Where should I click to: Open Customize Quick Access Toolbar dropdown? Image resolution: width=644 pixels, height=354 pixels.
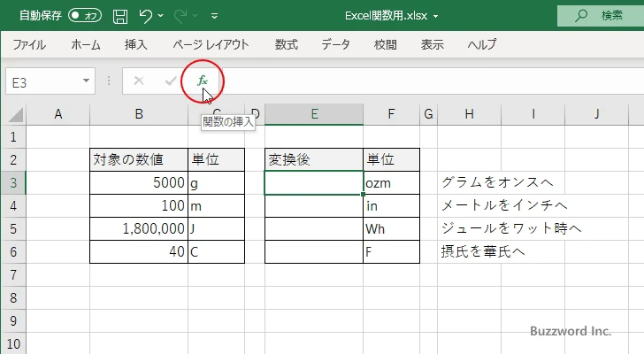click(214, 16)
